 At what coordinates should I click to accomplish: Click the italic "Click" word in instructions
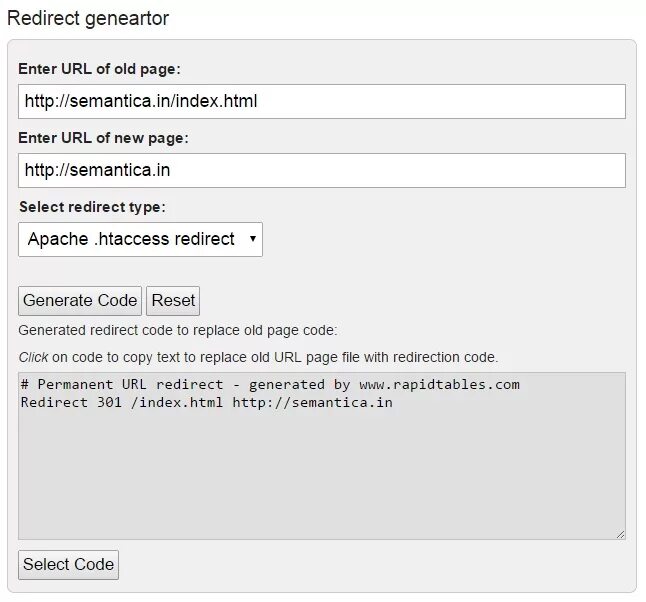(33, 357)
